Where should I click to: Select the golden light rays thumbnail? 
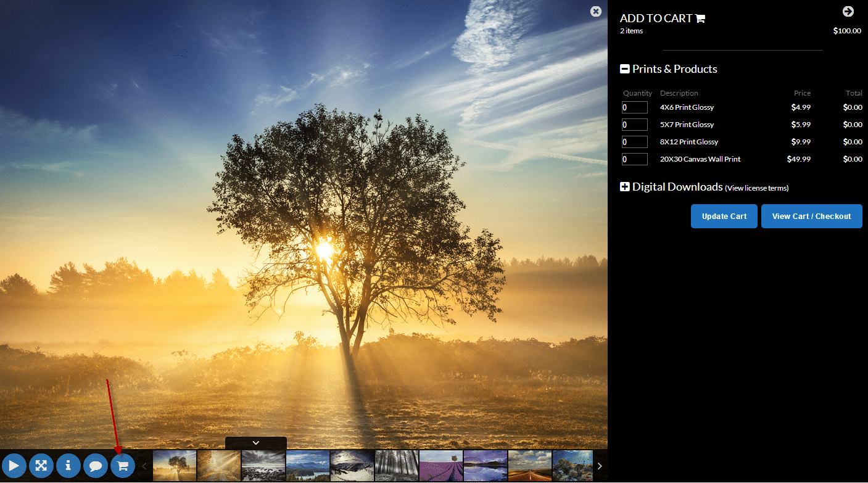tap(219, 466)
